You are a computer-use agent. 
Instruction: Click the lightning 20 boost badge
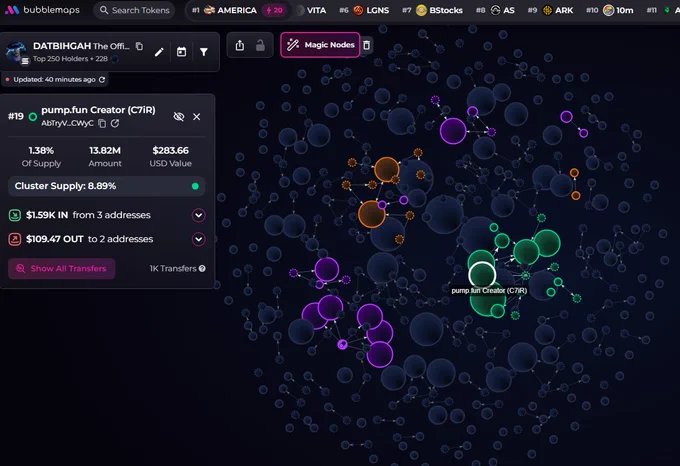(x=274, y=10)
